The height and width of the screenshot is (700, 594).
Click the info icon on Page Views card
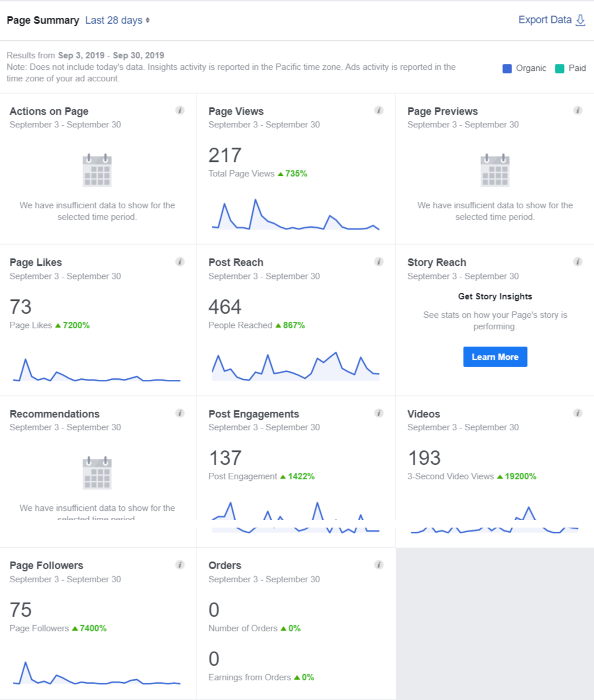point(379,110)
